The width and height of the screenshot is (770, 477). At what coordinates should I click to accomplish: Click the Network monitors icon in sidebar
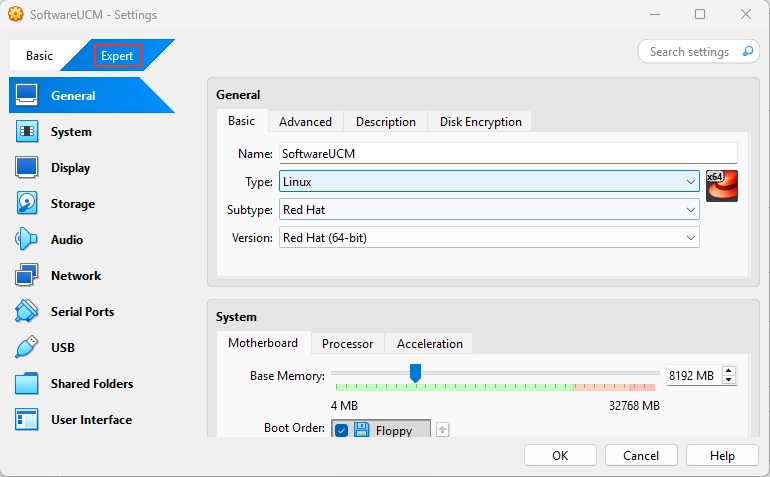(x=27, y=275)
